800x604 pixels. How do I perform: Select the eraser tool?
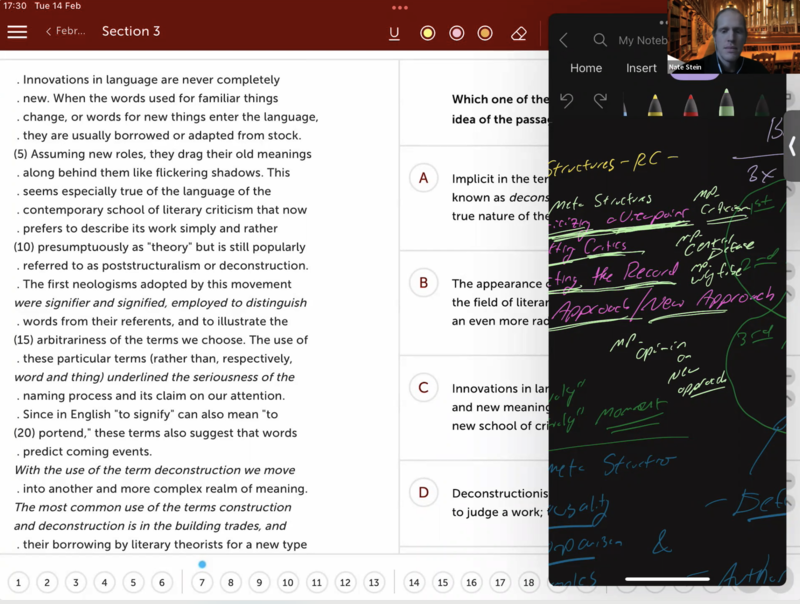tap(518, 33)
